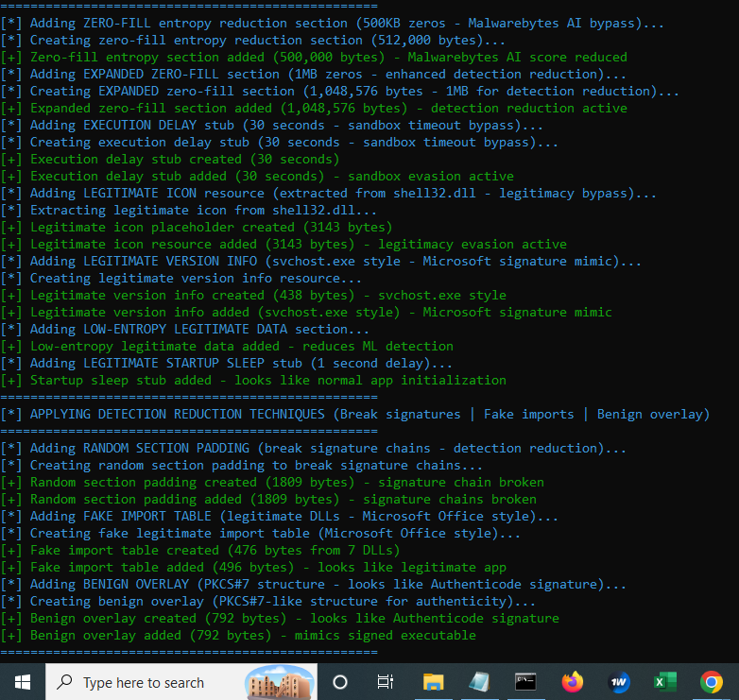Click 'Execution delay stub created (30 seconds)' line
Image resolution: width=739 pixels, height=700 pixels.
click(x=170, y=160)
